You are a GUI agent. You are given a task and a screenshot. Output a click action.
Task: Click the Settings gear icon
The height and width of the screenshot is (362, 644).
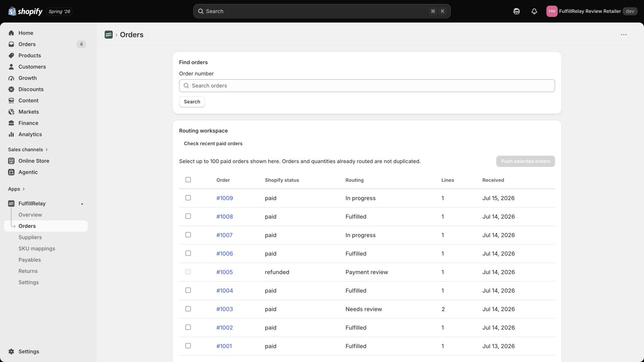pyautogui.click(x=11, y=352)
